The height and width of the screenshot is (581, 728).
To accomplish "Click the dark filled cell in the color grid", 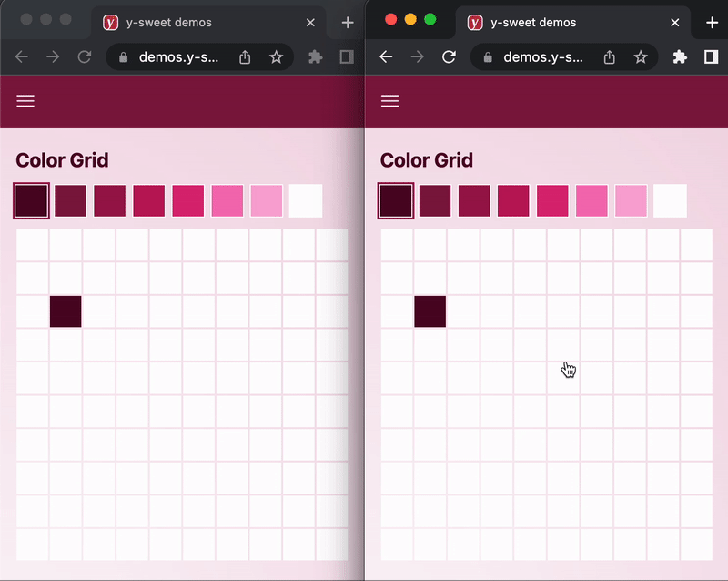I will [x=66, y=311].
